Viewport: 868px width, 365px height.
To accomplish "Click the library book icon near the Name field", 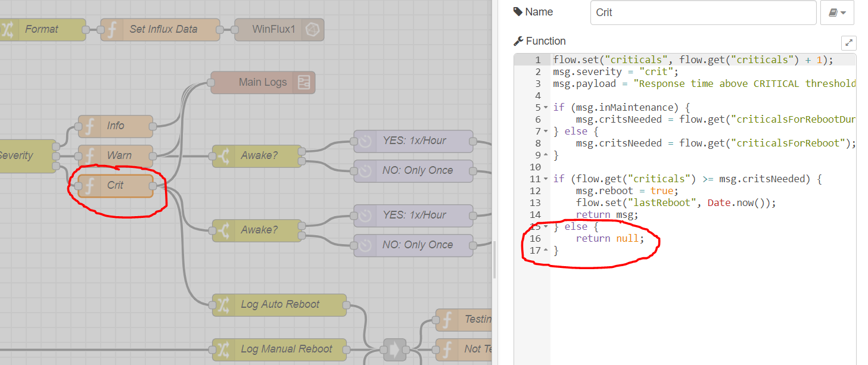I will [833, 12].
